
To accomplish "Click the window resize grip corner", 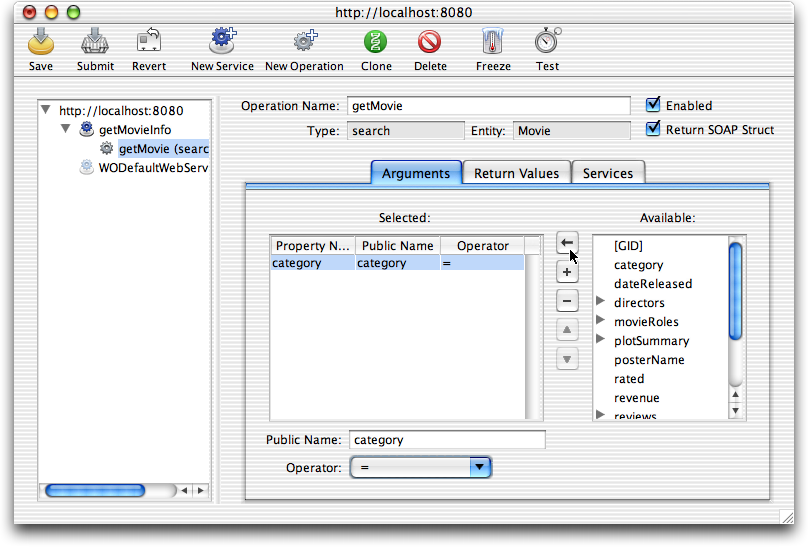I will click(786, 517).
